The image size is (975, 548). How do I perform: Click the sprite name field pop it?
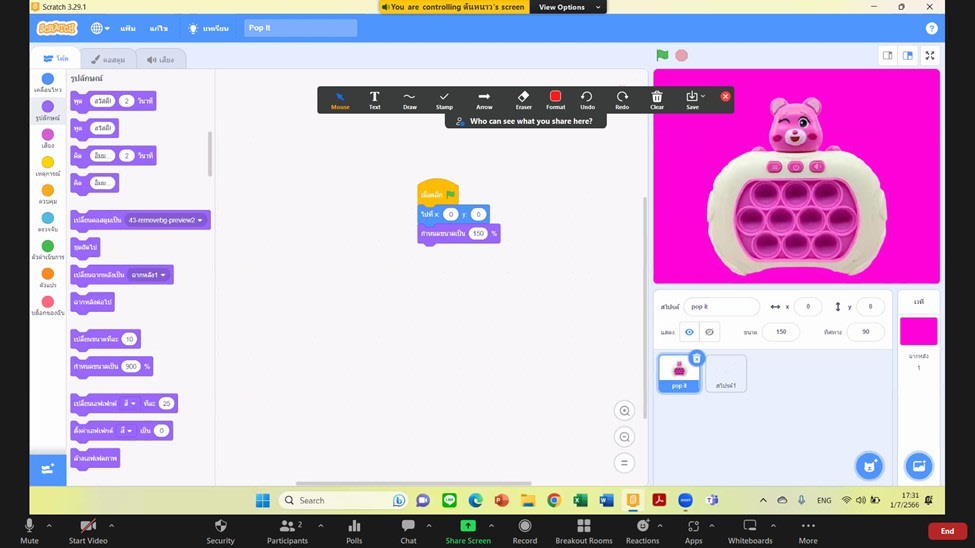721,307
